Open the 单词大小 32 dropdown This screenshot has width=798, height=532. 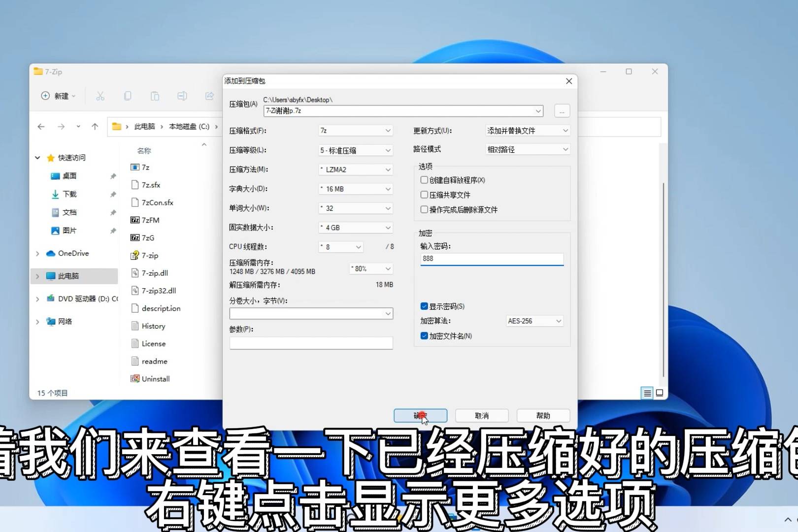[x=355, y=208]
